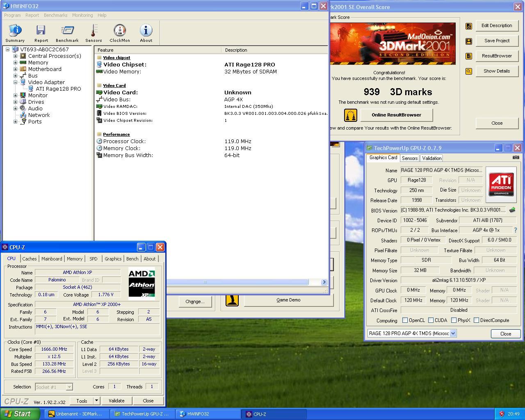The width and height of the screenshot is (525, 420).
Task: Click the GPU-Z screenshot camera icon
Action: click(516, 157)
